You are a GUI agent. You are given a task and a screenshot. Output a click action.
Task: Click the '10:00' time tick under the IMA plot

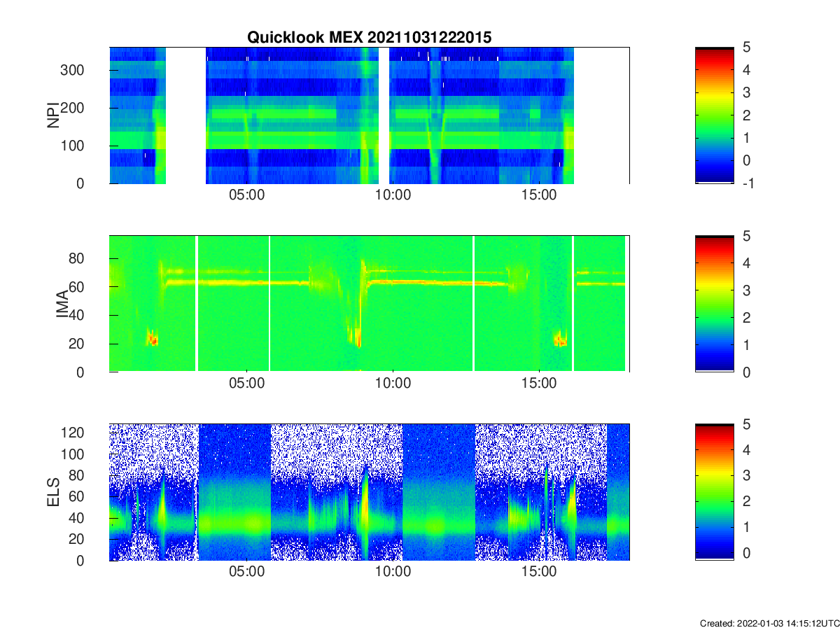(393, 384)
